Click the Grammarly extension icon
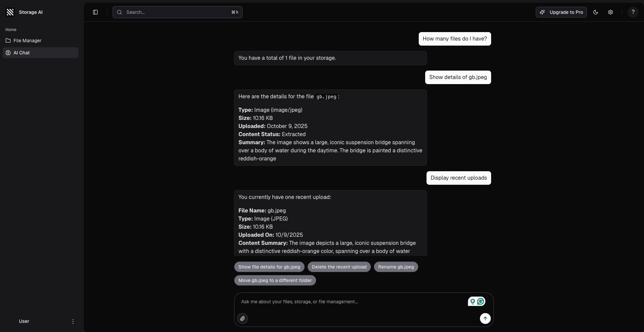The width and height of the screenshot is (644, 332). point(481,301)
